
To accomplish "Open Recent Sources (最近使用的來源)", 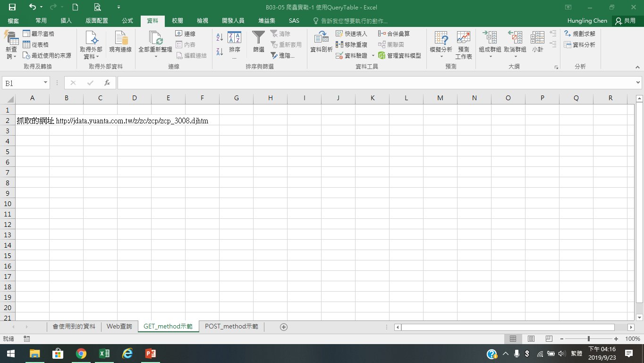I will 47,55.
